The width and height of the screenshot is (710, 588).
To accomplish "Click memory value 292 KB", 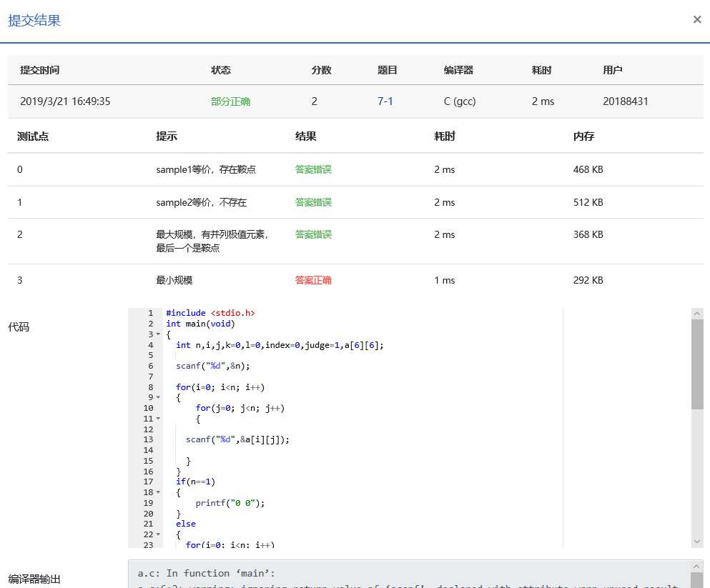I will 588,280.
